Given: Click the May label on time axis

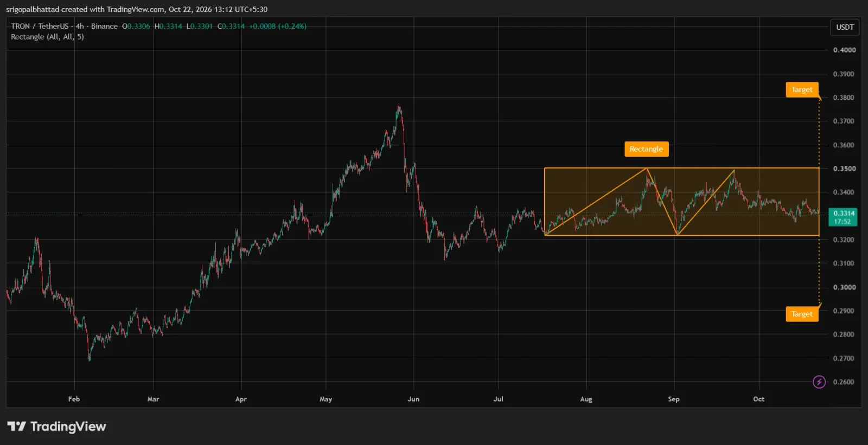Looking at the screenshot, I should click(x=325, y=399).
